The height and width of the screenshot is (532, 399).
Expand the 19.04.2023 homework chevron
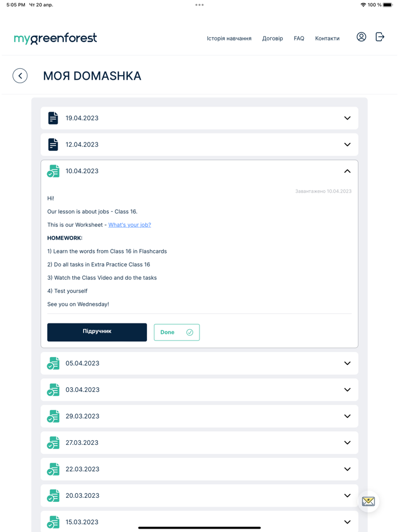pyautogui.click(x=347, y=118)
